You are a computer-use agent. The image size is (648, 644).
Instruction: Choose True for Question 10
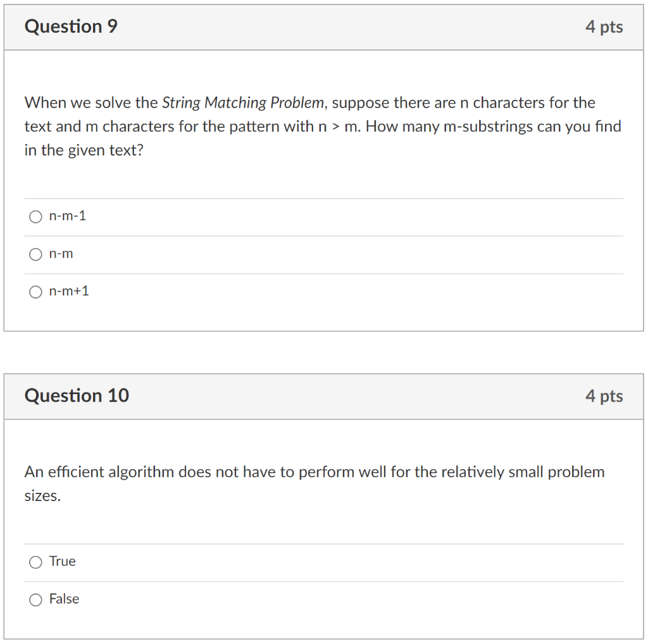pyautogui.click(x=36, y=562)
